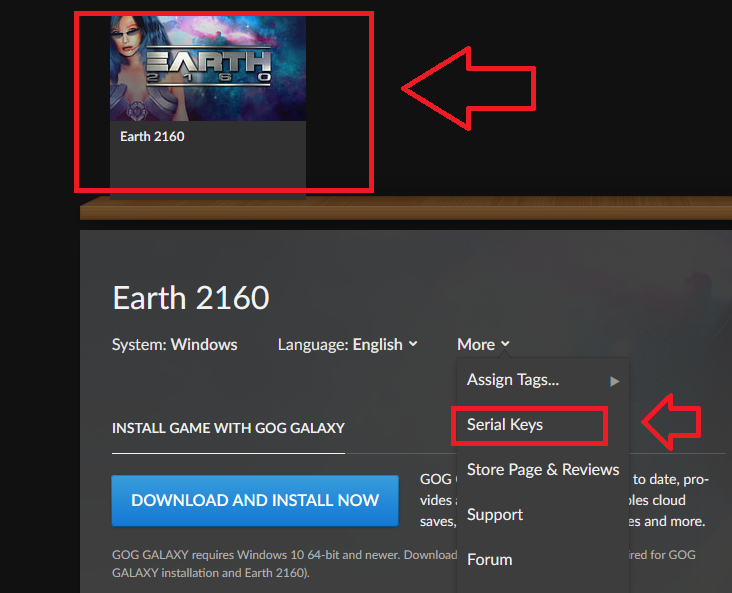This screenshot has width=732, height=593.
Task: Select Support in the More menu
Action: (495, 515)
